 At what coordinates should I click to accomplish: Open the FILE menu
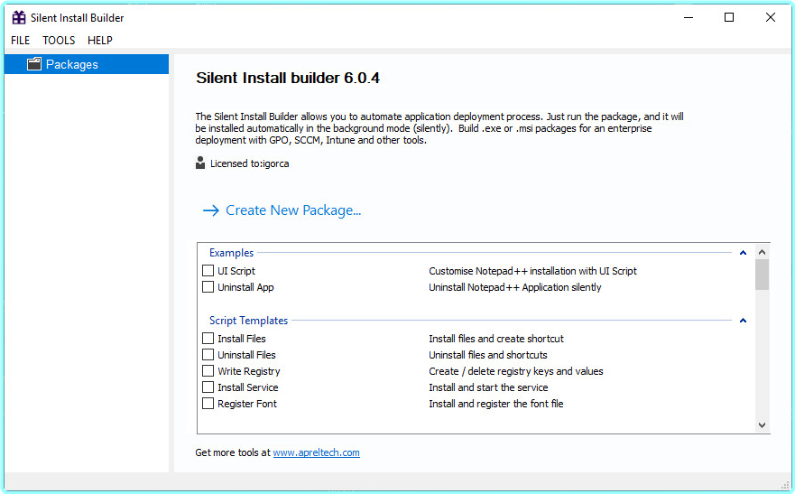[20, 40]
